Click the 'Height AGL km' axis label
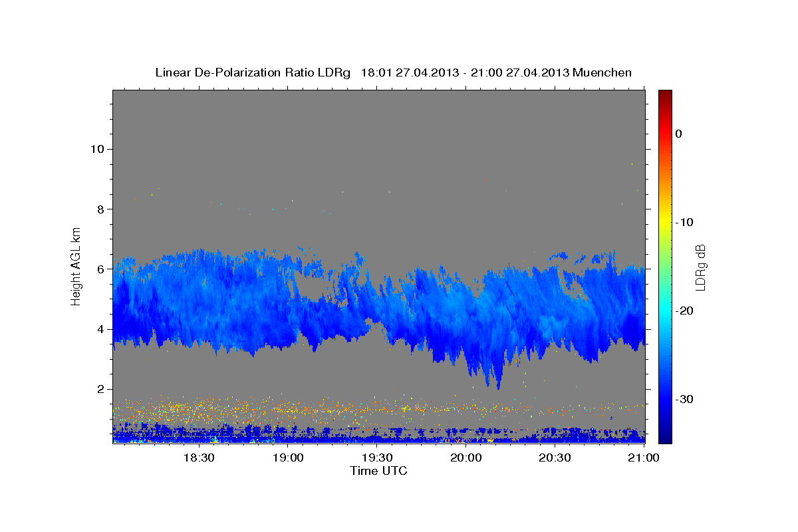The height and width of the screenshot is (532, 798). (x=76, y=266)
